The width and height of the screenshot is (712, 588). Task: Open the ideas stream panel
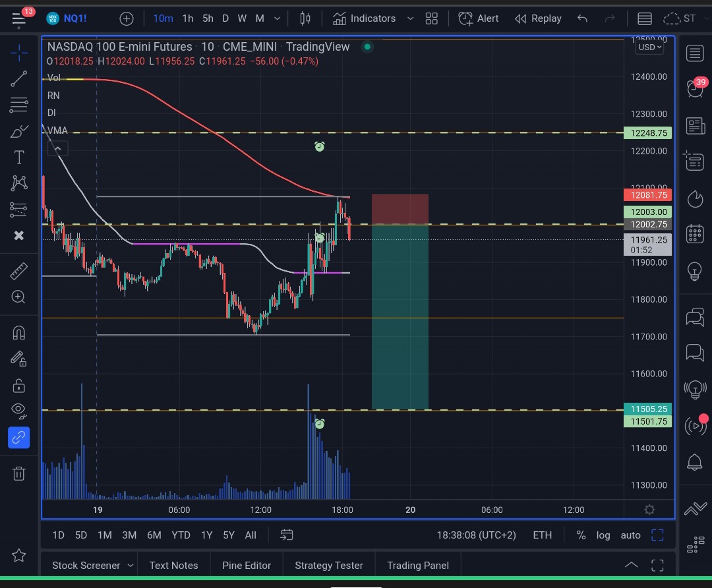pos(696,390)
